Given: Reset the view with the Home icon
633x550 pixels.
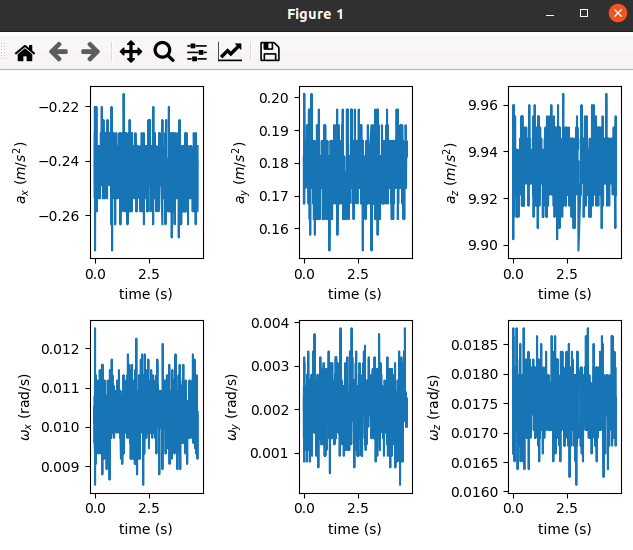Looking at the screenshot, I should coord(25,52).
